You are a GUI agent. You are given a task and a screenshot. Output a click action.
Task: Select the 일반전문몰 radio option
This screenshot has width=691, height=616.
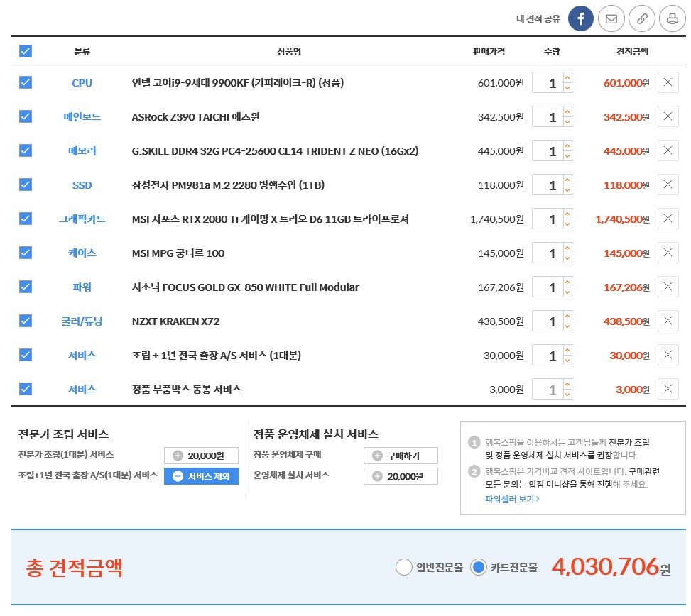pos(403,567)
